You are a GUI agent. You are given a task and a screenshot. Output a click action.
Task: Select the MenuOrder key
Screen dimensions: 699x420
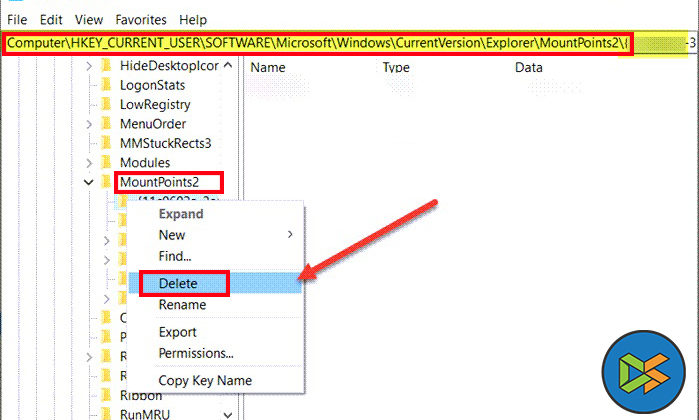(x=153, y=124)
